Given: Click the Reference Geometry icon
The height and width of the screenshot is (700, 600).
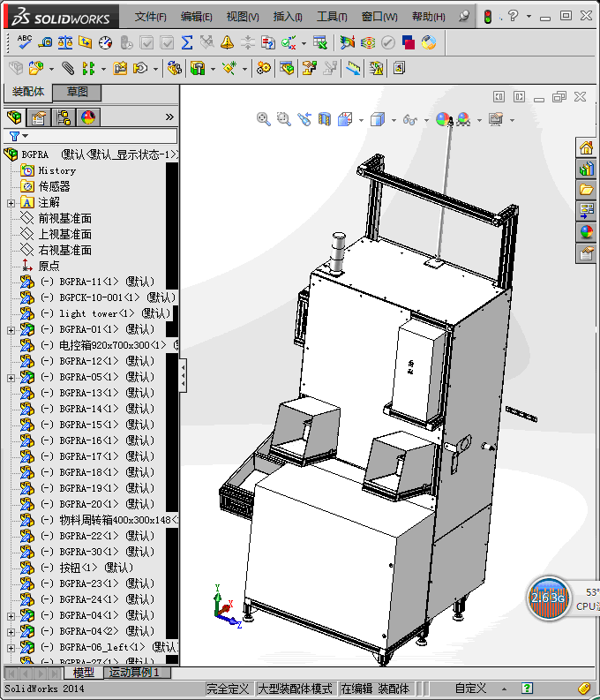Looking at the screenshot, I should [229, 68].
